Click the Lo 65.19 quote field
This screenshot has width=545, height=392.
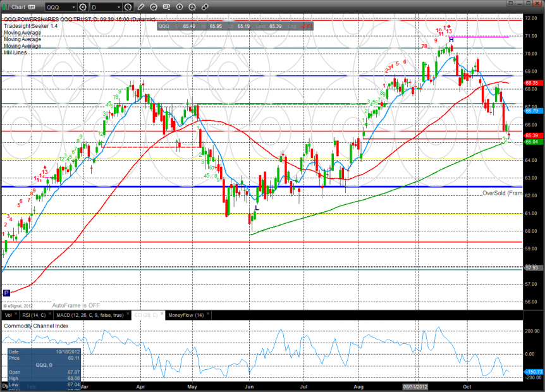239,26
